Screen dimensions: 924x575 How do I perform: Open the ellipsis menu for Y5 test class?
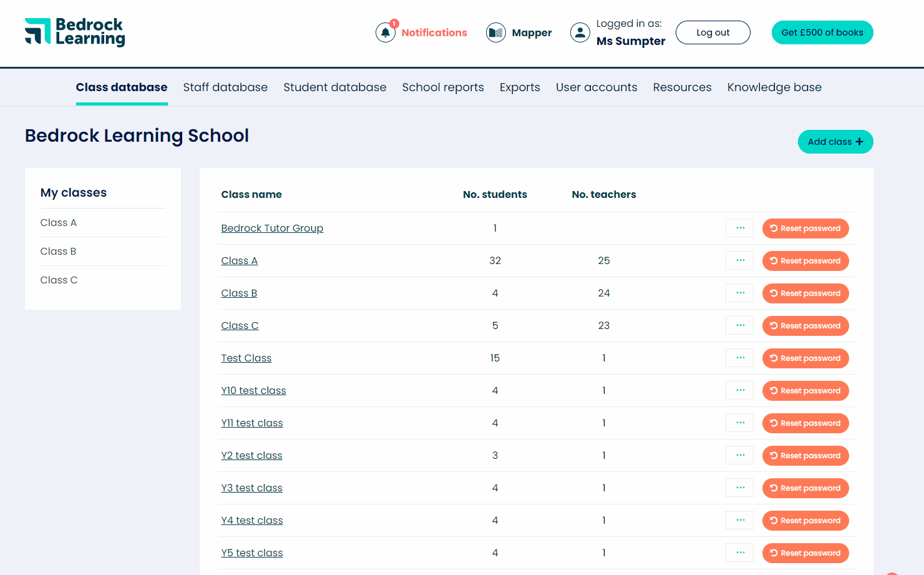point(739,553)
